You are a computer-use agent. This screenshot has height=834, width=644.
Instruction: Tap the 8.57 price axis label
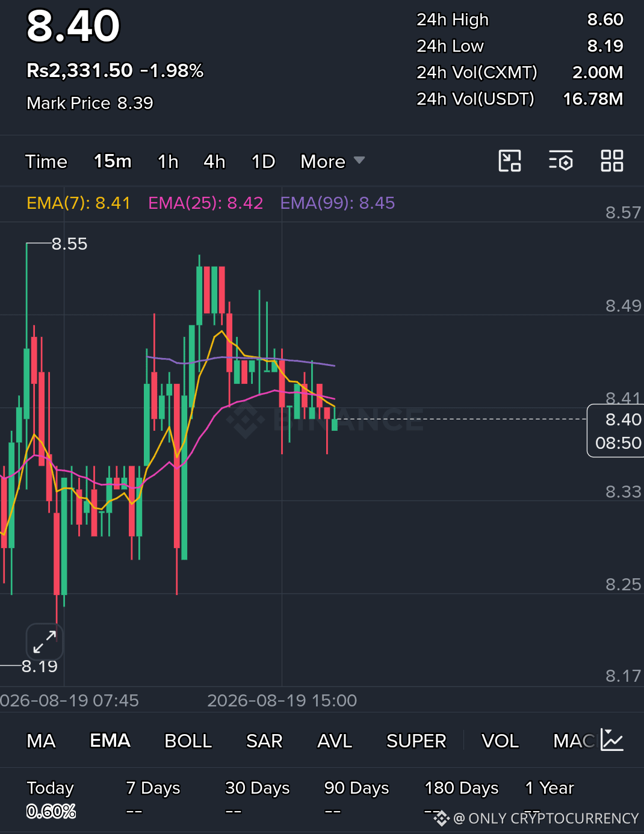(624, 212)
